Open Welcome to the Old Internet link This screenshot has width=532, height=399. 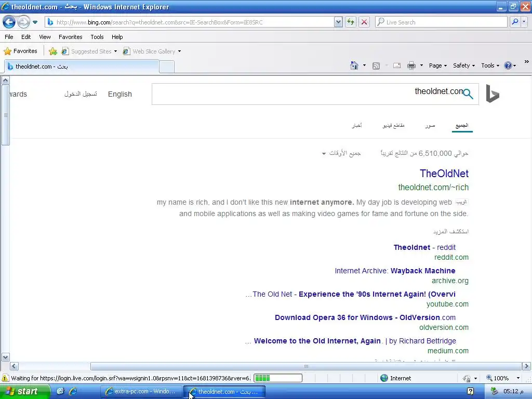point(351,341)
